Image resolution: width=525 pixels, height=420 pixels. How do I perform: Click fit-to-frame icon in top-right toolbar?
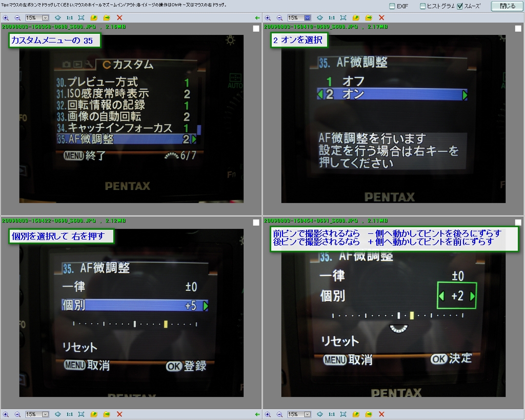click(x=343, y=18)
